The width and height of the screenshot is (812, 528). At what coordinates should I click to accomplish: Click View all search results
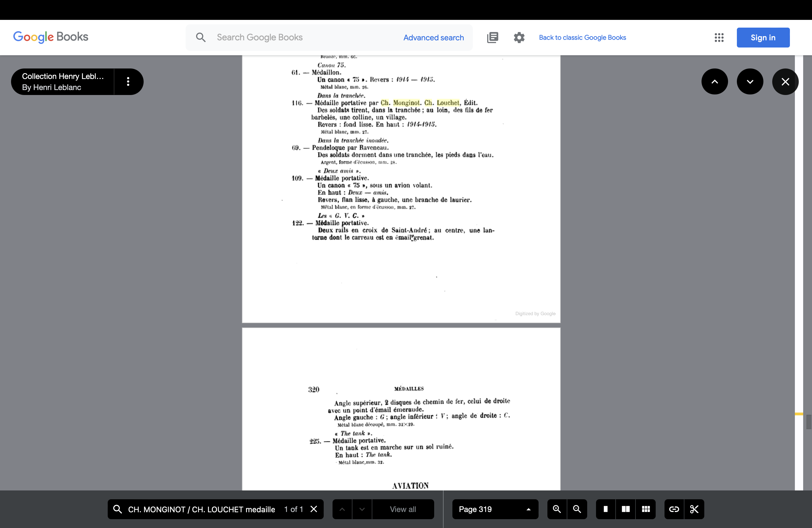(x=403, y=509)
